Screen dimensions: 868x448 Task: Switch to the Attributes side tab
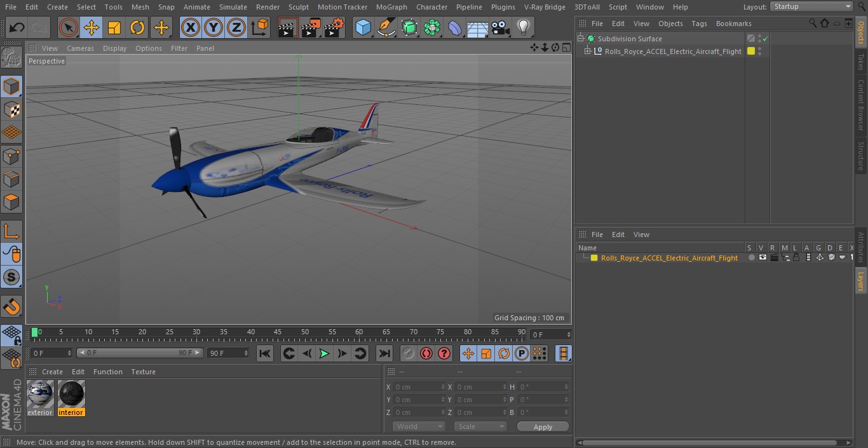(x=861, y=247)
